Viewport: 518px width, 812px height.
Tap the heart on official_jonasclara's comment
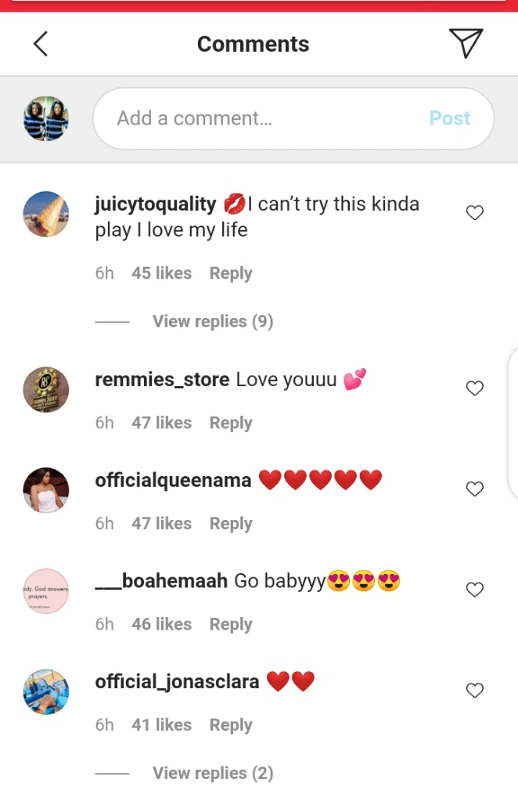click(x=475, y=691)
